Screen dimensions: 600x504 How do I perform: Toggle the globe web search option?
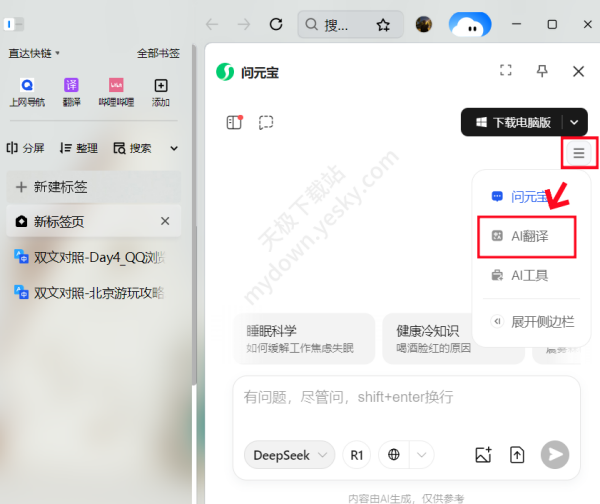[x=394, y=455]
